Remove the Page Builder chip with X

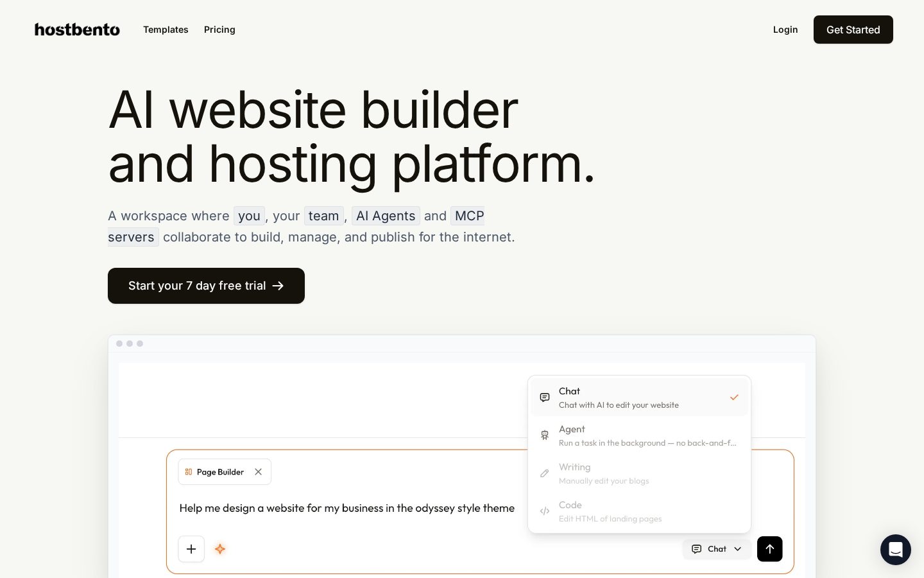click(x=258, y=472)
